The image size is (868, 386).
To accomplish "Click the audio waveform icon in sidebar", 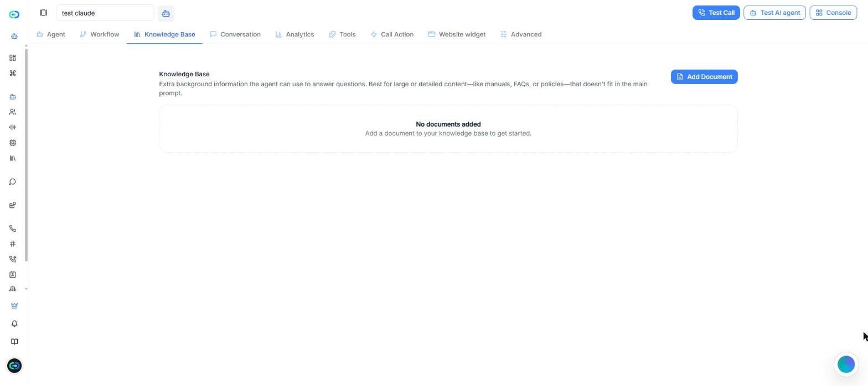I will [x=13, y=127].
